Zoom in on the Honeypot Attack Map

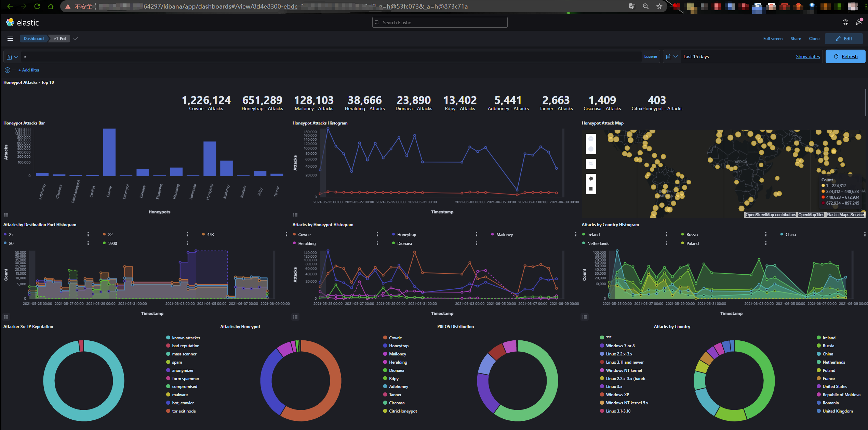(591, 139)
